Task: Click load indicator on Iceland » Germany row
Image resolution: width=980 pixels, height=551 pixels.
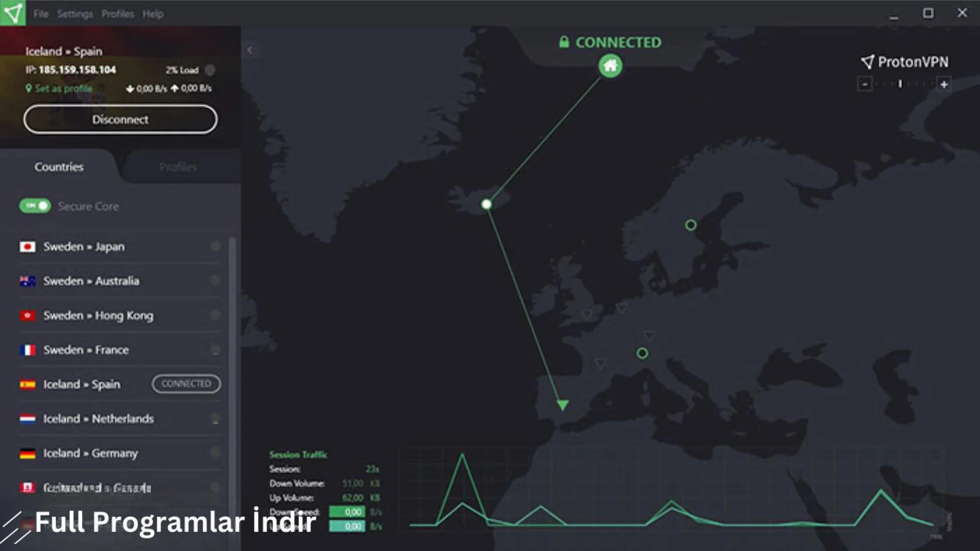Action: coord(215,453)
